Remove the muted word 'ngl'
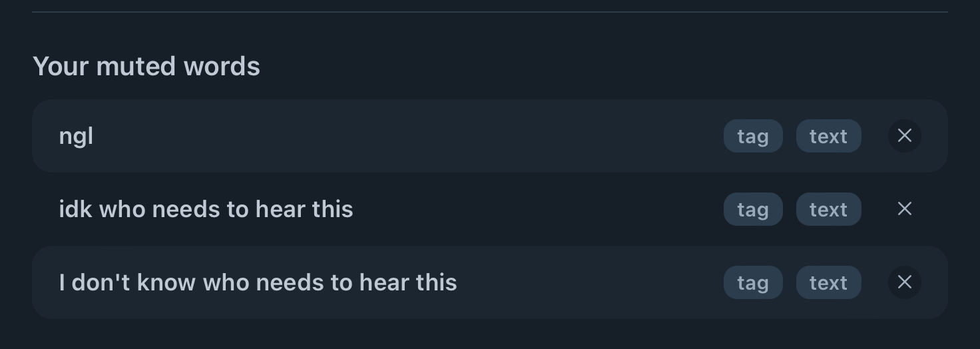 (904, 136)
